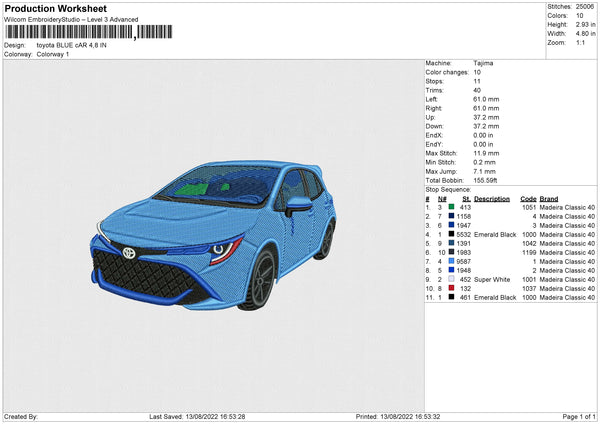Image resolution: width=600 pixels, height=424 pixels.
Task: Click the Width value 4.80 in
Action: (585, 34)
